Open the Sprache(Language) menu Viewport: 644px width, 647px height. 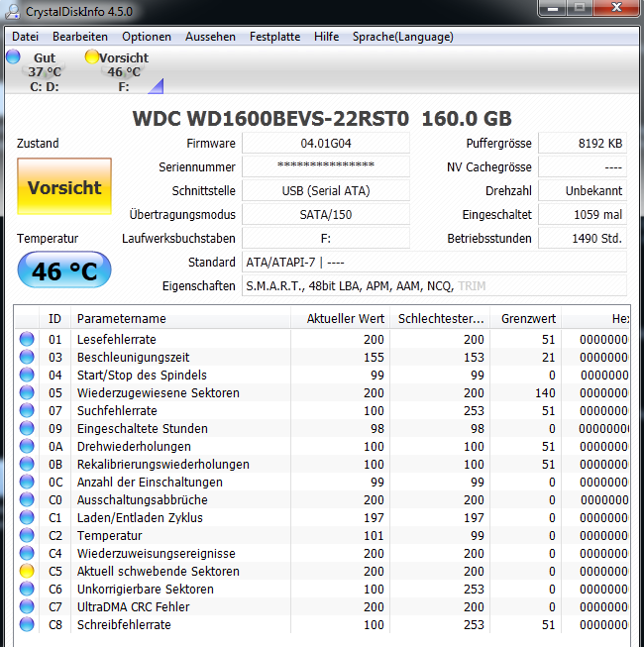coord(403,37)
